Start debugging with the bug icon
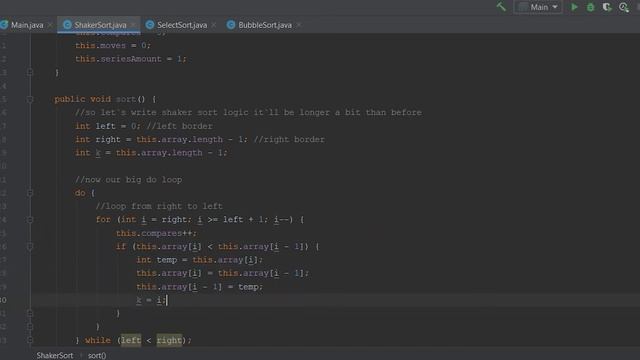The width and height of the screenshot is (640, 360). pos(590,7)
